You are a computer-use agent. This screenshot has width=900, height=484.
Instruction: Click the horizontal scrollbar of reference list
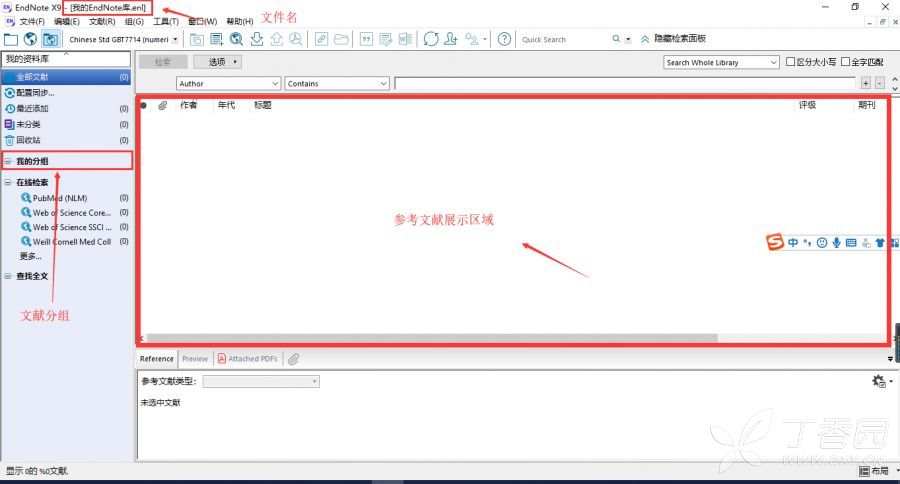[432, 338]
